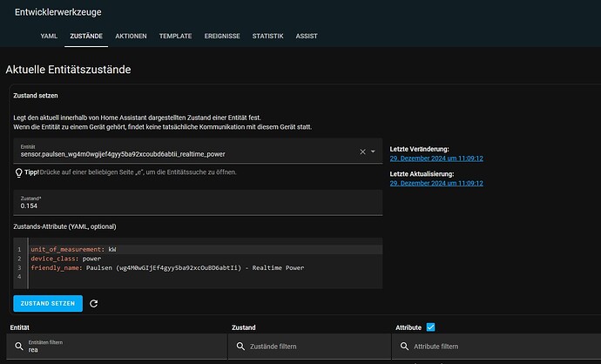Click search icon in entity filter
The width and height of the screenshot is (601, 364).
click(x=19, y=347)
